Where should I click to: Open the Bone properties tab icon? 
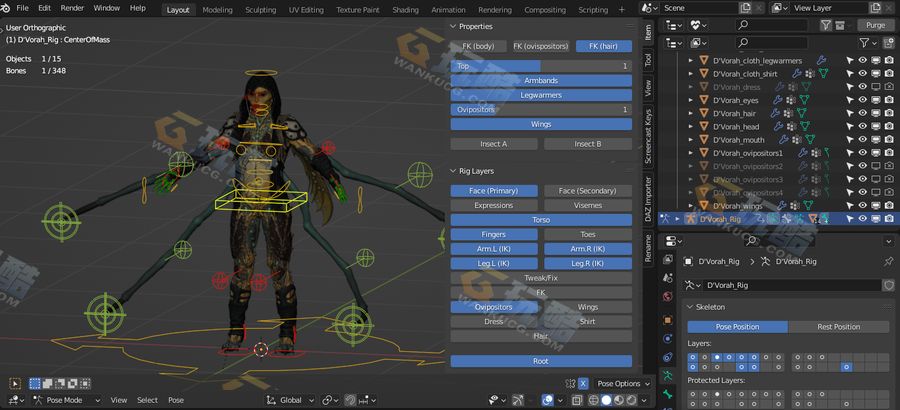point(668,394)
